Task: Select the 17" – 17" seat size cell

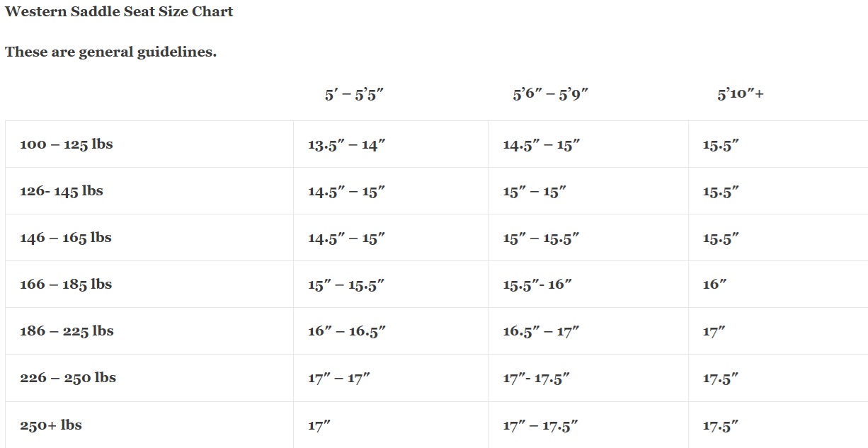Action: (339, 379)
